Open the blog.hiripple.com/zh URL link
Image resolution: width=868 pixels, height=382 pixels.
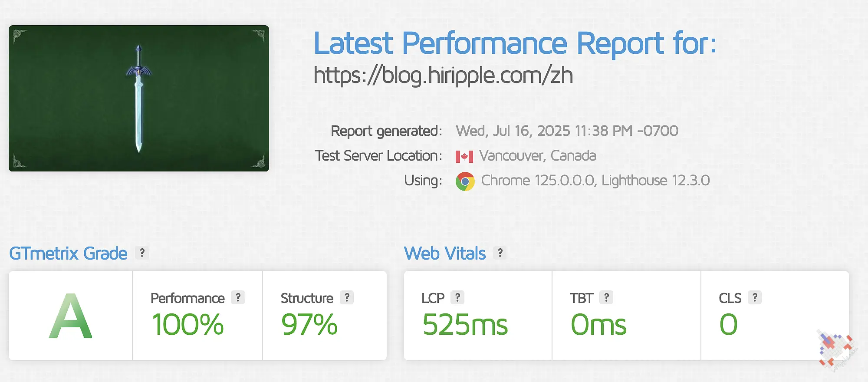point(443,75)
